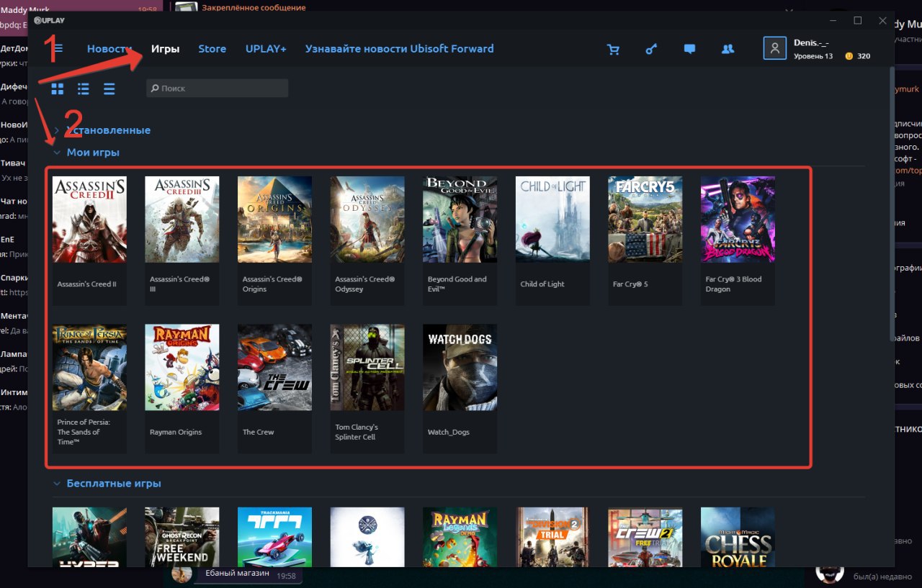Open Assassin's Creed III cover
922x588 pixels.
pos(182,219)
